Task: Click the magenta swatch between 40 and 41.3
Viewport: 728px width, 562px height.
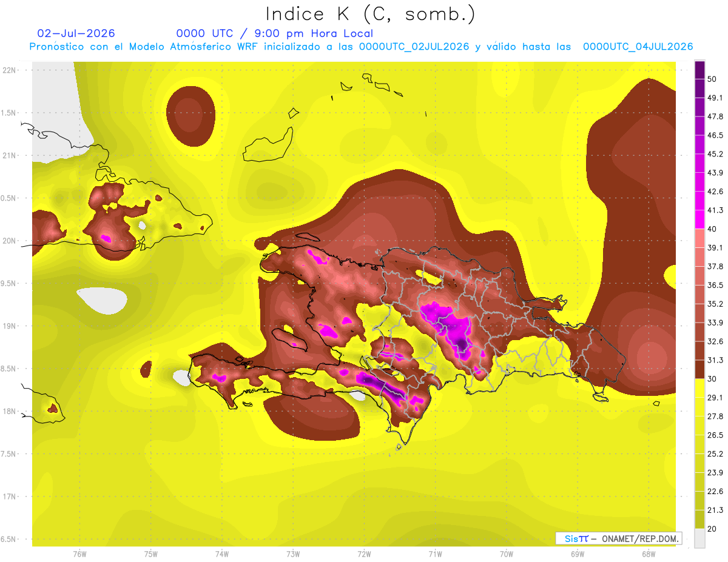Action: (699, 219)
